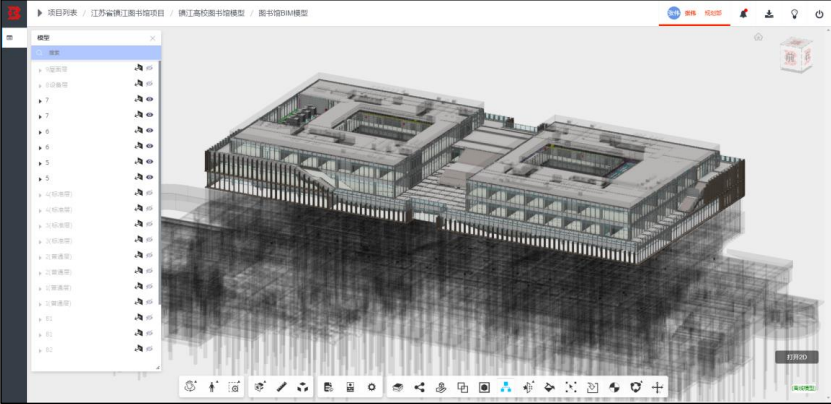Select the zoom window tool

click(234, 387)
